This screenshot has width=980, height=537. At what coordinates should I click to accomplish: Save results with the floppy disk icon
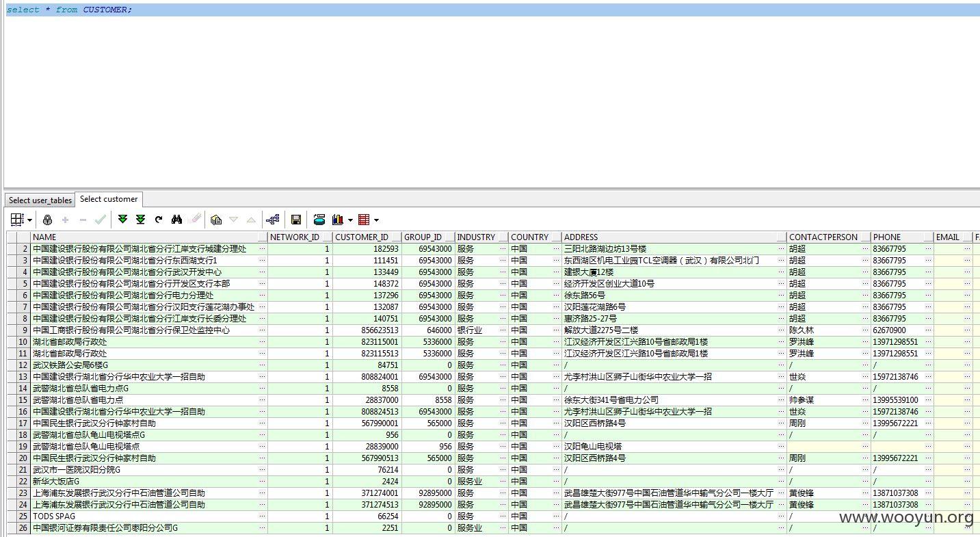coord(296,220)
